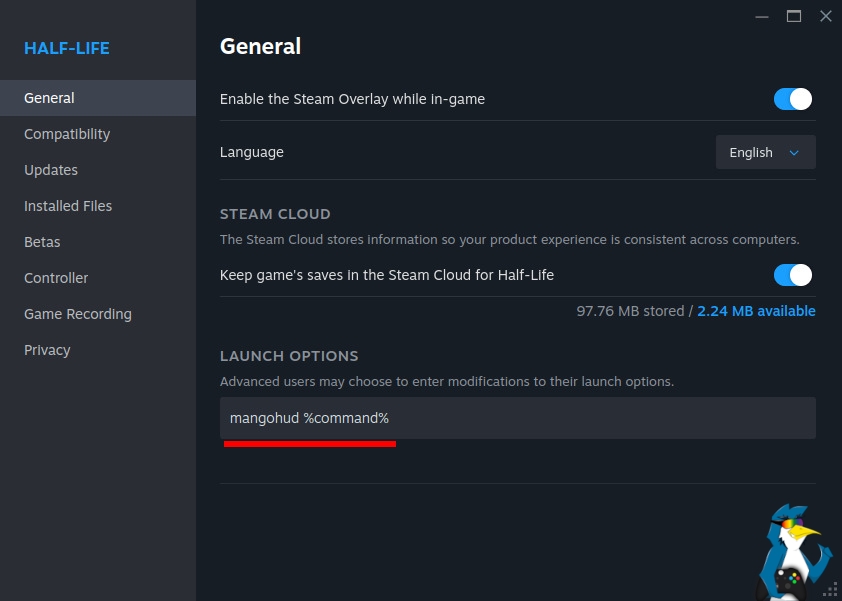The image size is (842, 601).
Task: Open the Controller settings section
Action: coord(56,278)
